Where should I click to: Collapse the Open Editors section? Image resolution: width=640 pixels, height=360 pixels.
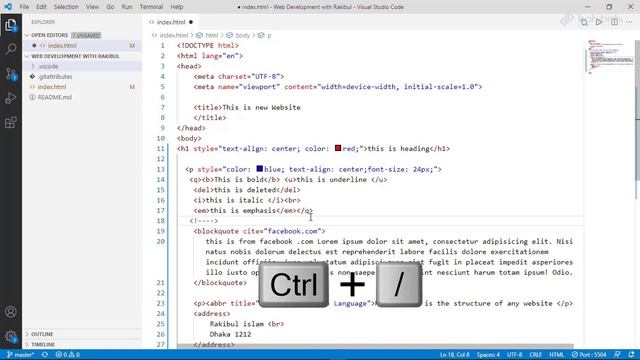(x=82, y=36)
